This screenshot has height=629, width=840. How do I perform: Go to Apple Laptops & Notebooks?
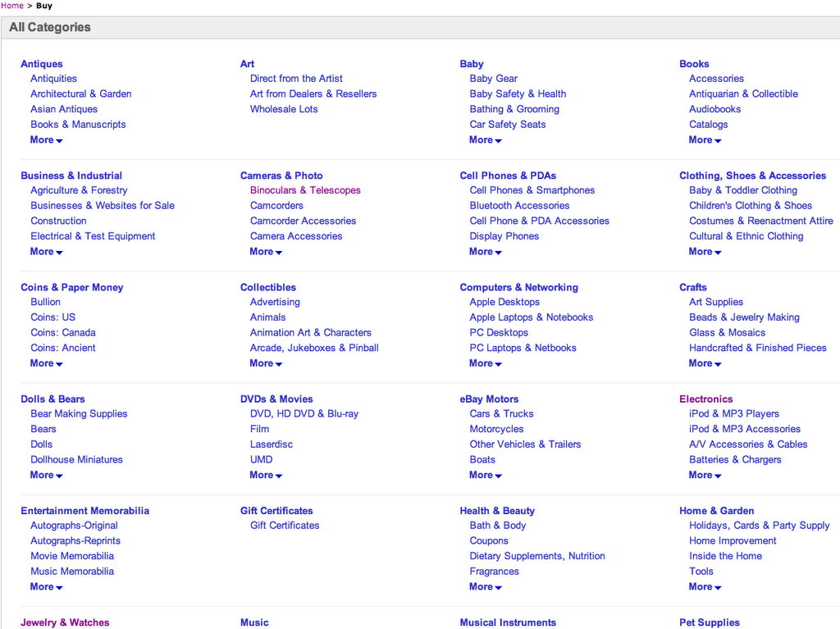click(x=531, y=317)
